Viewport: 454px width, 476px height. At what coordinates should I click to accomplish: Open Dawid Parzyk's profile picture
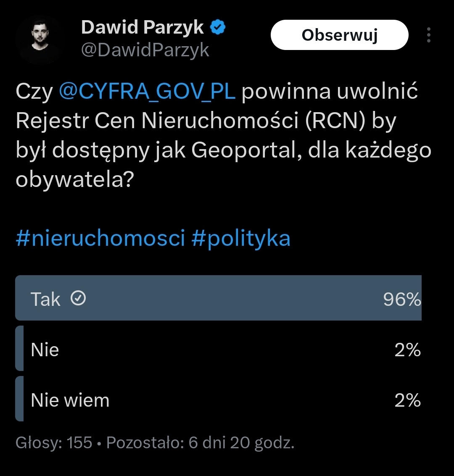click(x=39, y=39)
